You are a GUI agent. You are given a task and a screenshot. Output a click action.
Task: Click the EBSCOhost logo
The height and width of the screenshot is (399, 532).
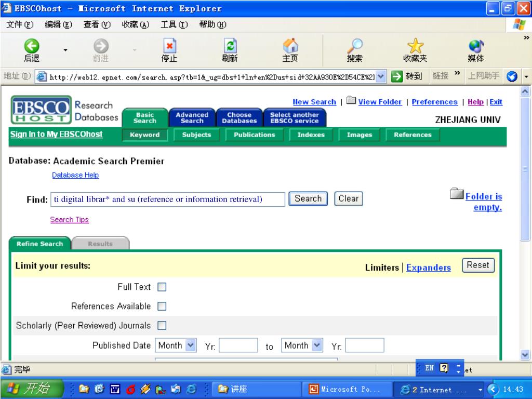pos(41,110)
